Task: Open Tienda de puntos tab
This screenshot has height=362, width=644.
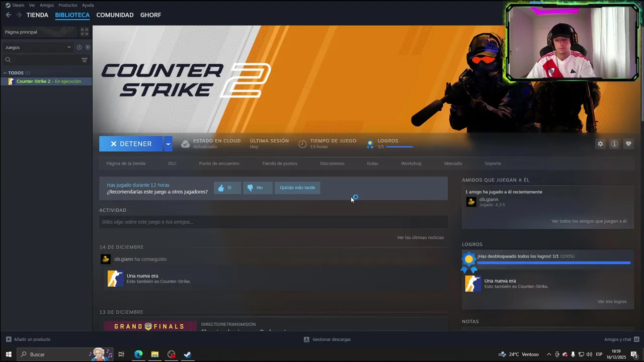Action: (x=279, y=163)
